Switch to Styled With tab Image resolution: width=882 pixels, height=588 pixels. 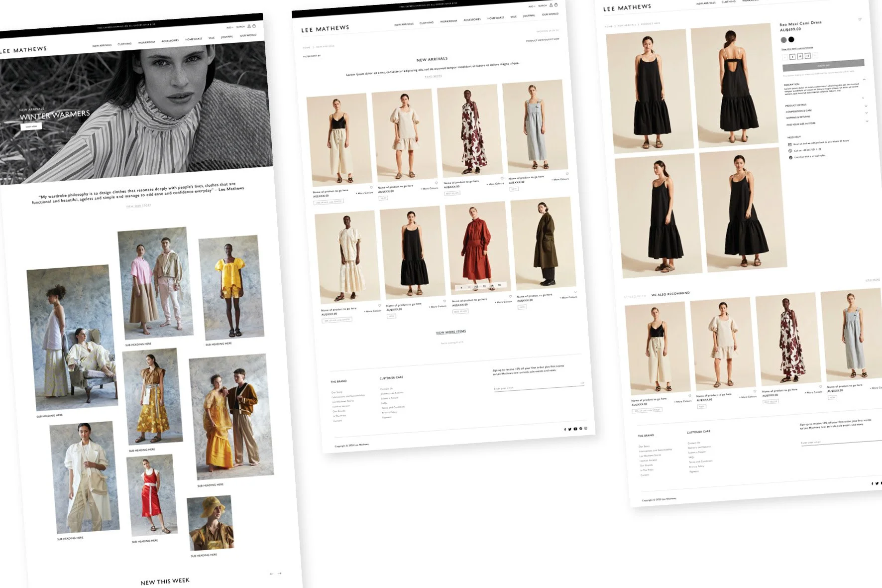click(635, 296)
